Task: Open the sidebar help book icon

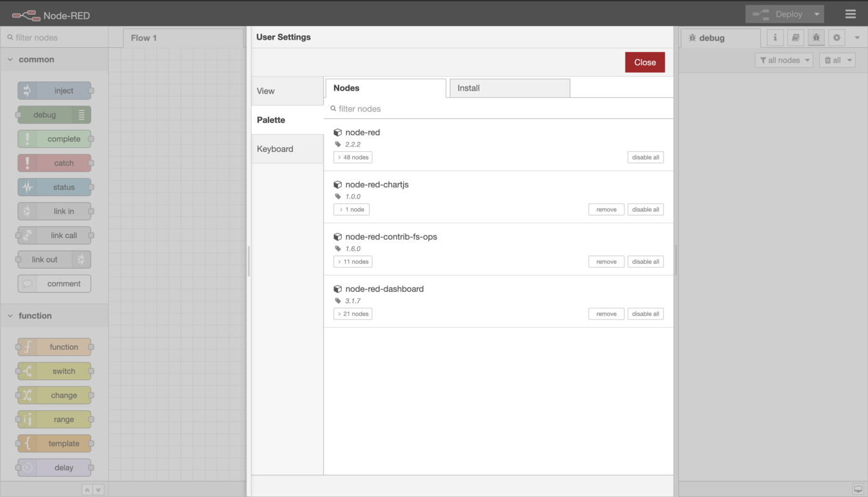Action: pos(795,38)
